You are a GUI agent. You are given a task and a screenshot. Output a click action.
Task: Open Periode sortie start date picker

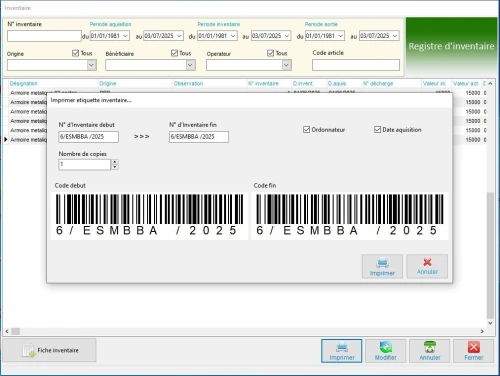341,36
